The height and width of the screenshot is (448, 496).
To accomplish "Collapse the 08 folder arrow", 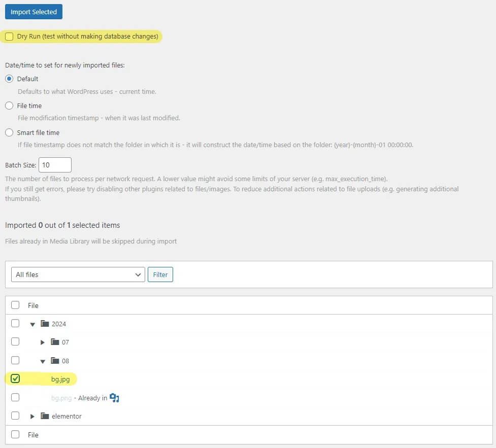I will pos(43,361).
